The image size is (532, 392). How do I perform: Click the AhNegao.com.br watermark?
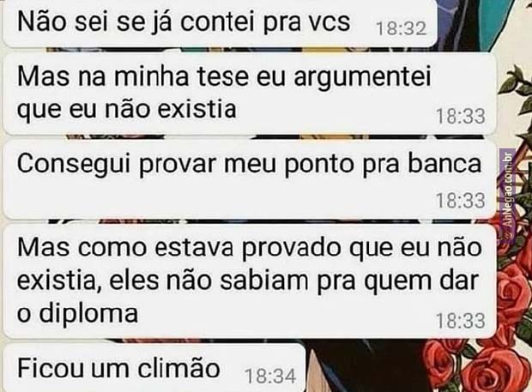tap(507, 193)
